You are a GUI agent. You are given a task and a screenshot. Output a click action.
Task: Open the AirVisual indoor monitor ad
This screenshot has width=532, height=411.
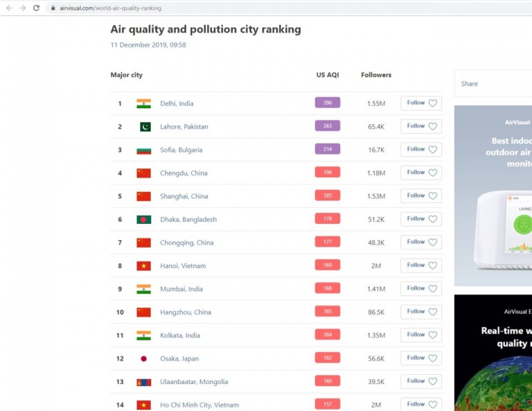pos(493,195)
